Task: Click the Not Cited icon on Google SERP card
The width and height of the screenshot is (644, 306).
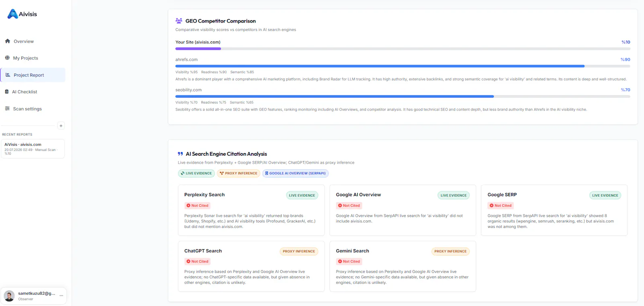Action: coord(491,205)
